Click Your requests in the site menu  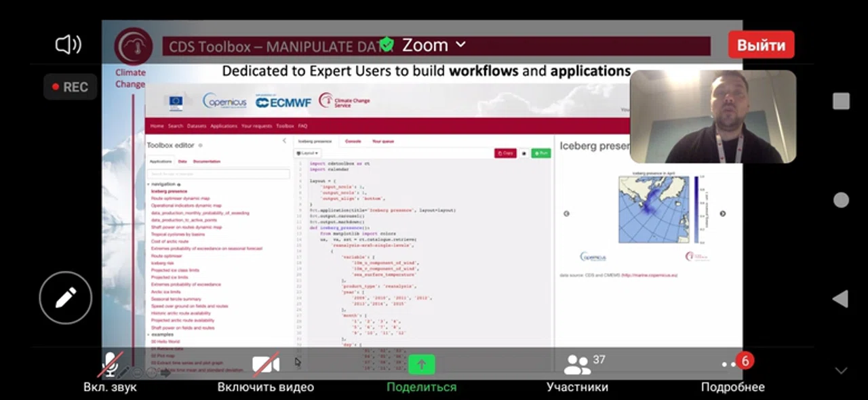256,126
